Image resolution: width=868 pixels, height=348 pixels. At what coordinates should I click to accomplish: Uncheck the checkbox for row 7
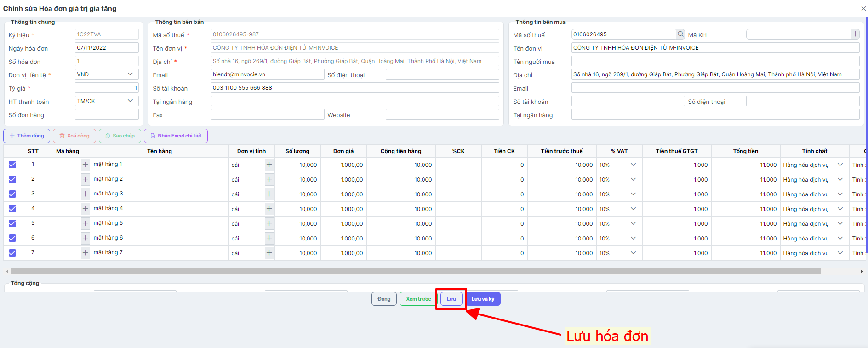click(x=12, y=253)
